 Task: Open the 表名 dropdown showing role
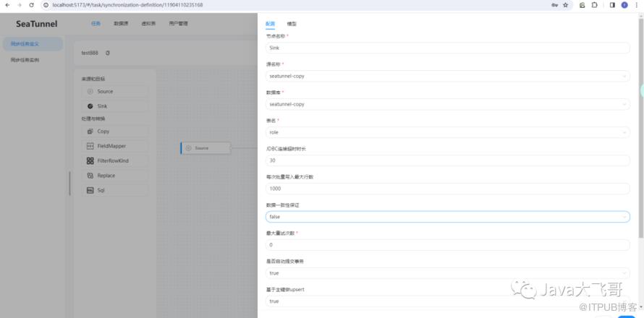click(447, 132)
